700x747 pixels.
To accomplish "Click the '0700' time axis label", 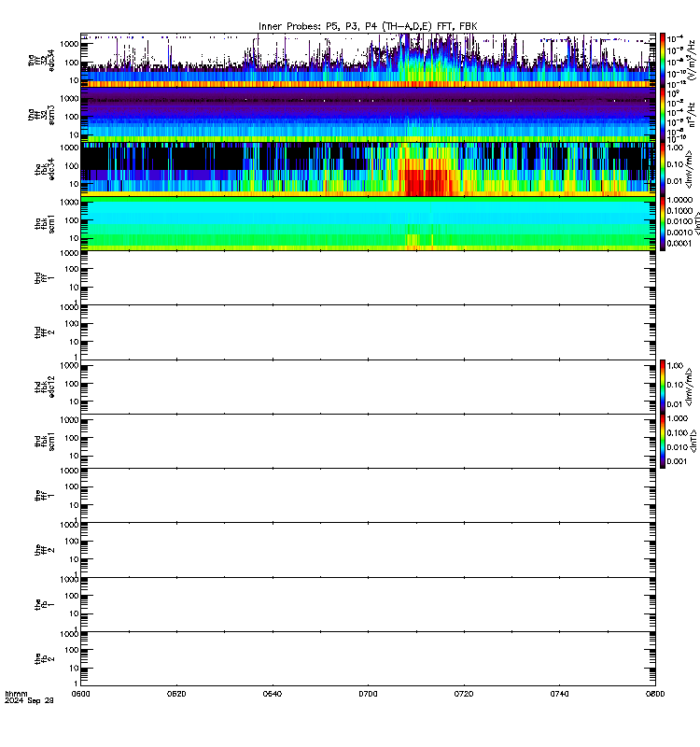I will tap(368, 694).
